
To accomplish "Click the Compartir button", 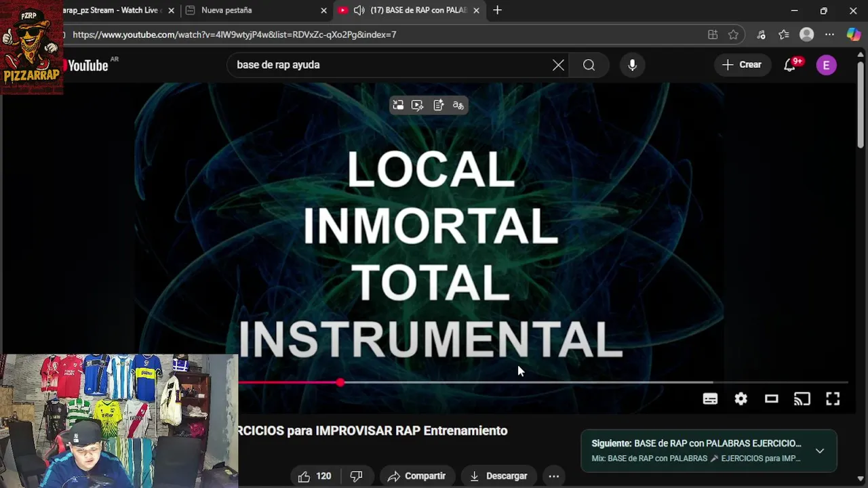I will pyautogui.click(x=416, y=476).
